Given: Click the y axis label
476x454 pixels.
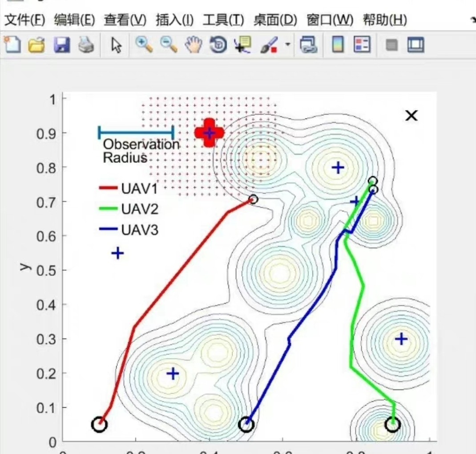Looking at the screenshot, I should tap(25, 267).
